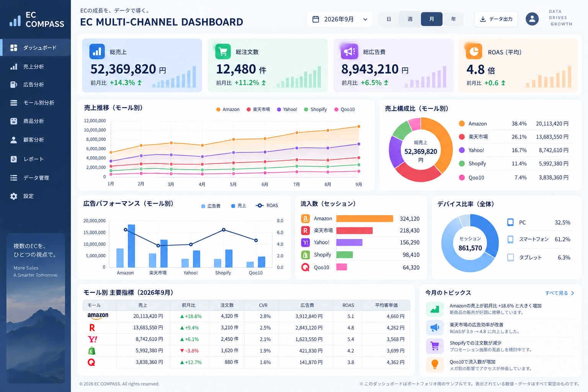Toggle Shopify series in 売上推移 legend
Screen dimensions: 588x392
[315, 109]
